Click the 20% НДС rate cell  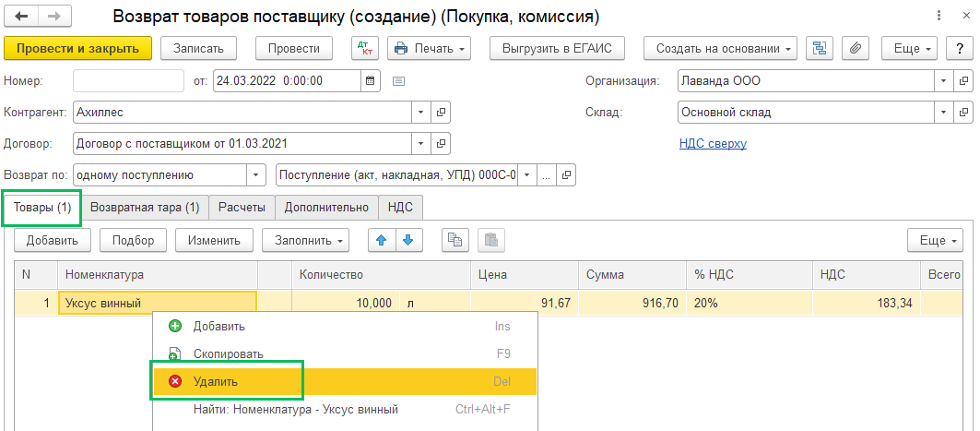pyautogui.click(x=750, y=304)
